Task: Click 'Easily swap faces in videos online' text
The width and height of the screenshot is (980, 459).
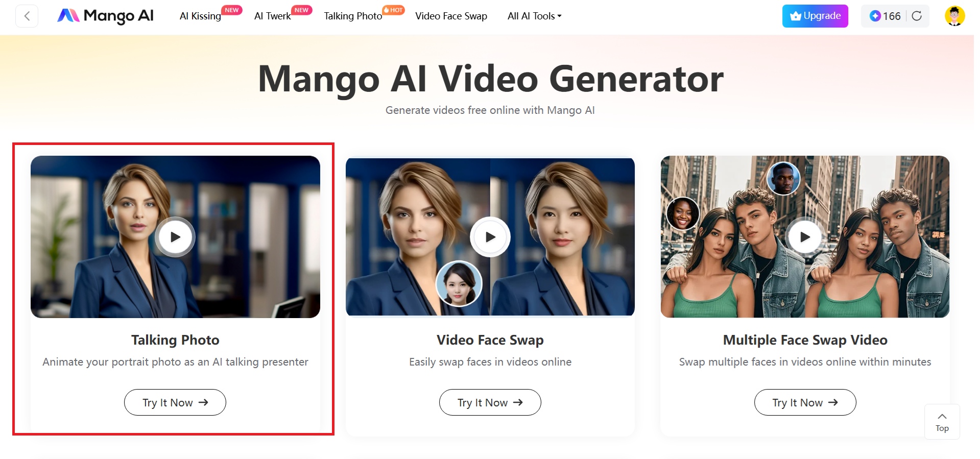Action: pyautogui.click(x=490, y=362)
